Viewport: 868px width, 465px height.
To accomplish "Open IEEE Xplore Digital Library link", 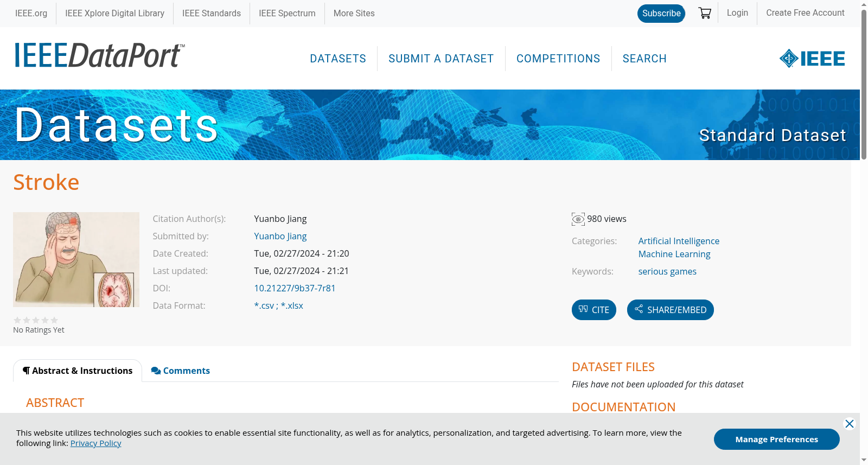I will pos(115,14).
